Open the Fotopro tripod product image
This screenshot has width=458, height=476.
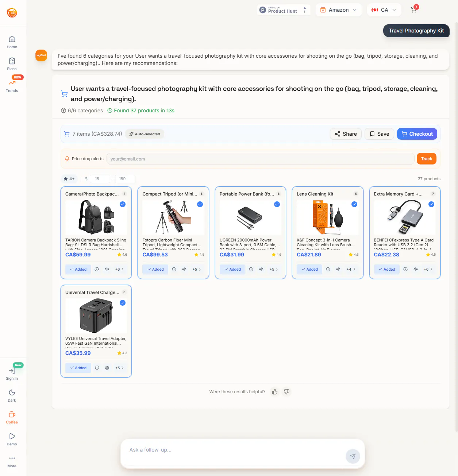click(x=173, y=217)
